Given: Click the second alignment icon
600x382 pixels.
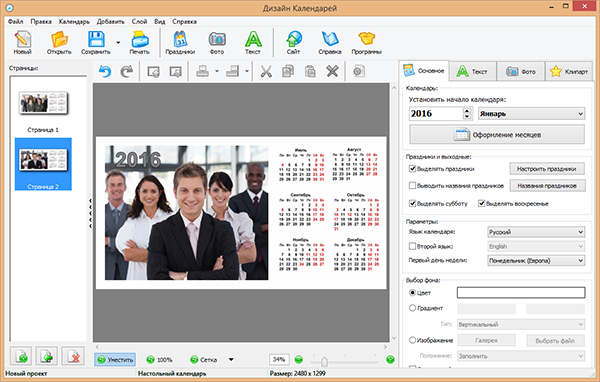Looking at the screenshot, I should point(233,71).
